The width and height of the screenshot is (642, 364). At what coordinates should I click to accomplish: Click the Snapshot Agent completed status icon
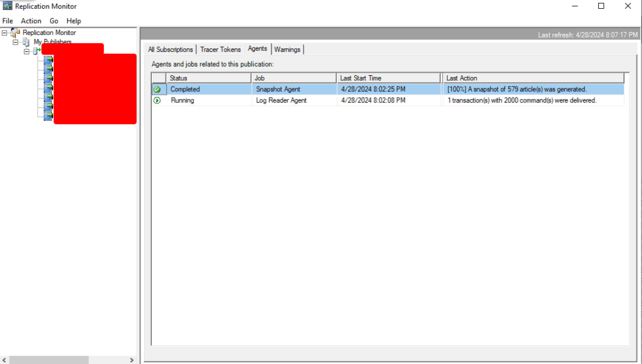click(157, 90)
